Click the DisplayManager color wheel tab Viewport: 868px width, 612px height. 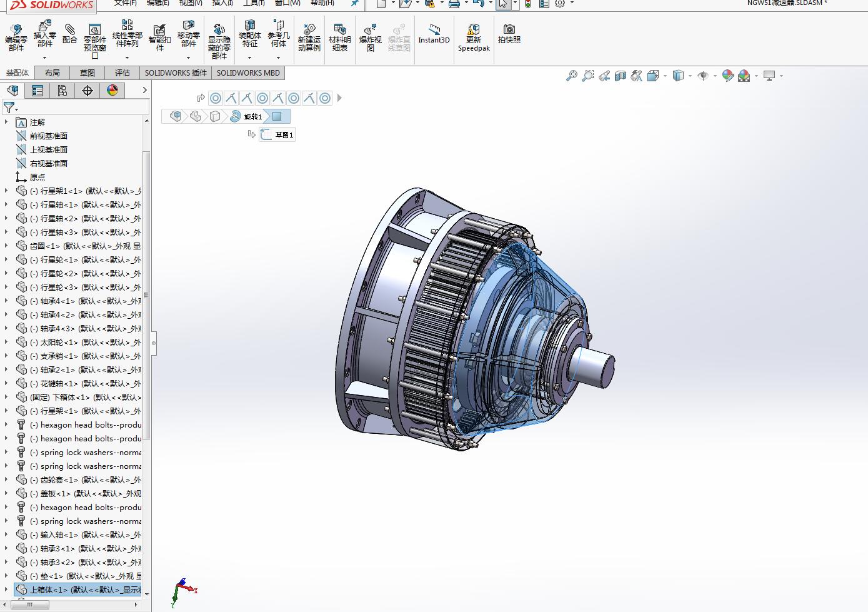coord(112,91)
